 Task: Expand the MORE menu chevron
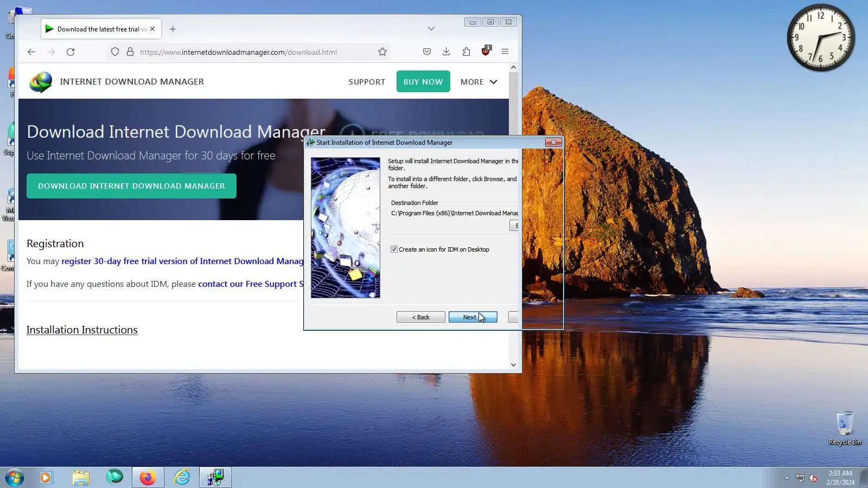tap(494, 82)
